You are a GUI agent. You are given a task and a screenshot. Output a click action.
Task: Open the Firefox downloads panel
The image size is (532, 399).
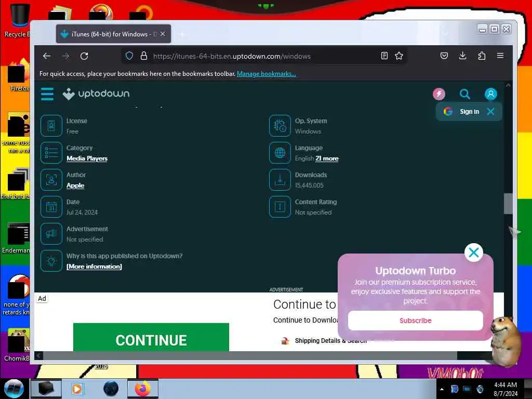462,56
